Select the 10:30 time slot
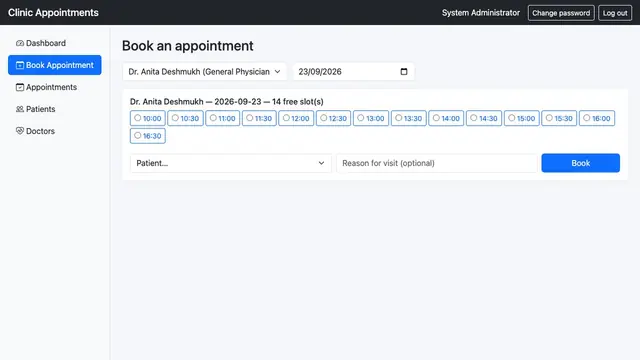This screenshot has height=360, width=640. [185, 118]
